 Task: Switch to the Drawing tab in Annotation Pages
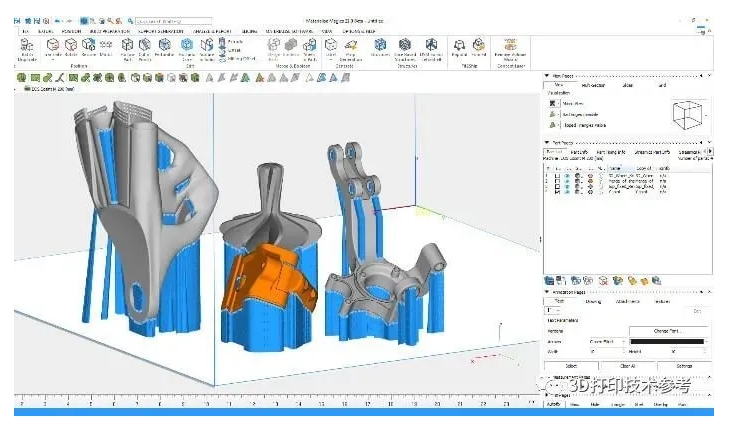[593, 299]
